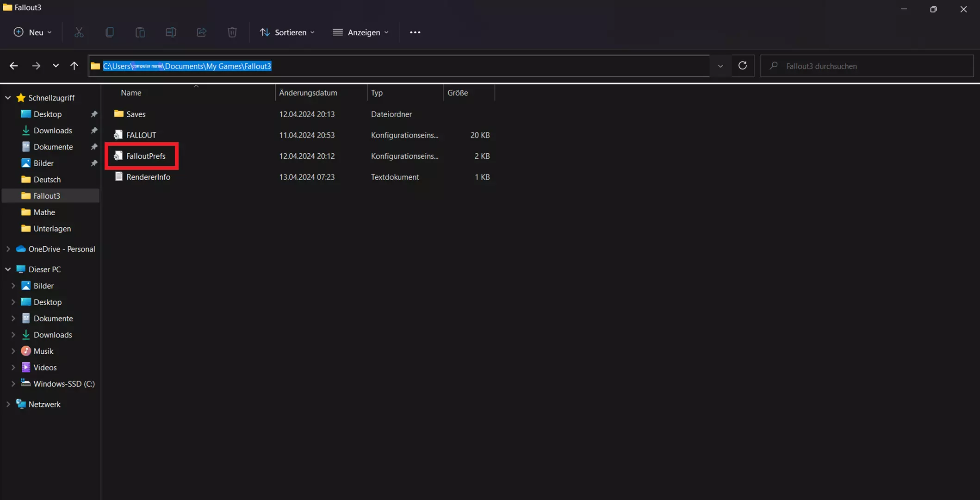Click the Rename icon in toolbar
Viewport: 980px width, 500px height.
(x=171, y=32)
